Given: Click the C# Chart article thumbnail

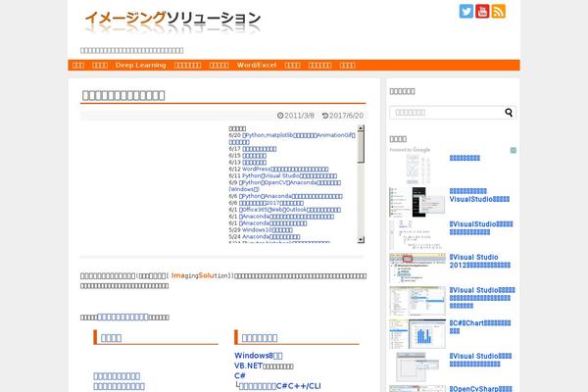Looking at the screenshot, I should (x=417, y=334).
